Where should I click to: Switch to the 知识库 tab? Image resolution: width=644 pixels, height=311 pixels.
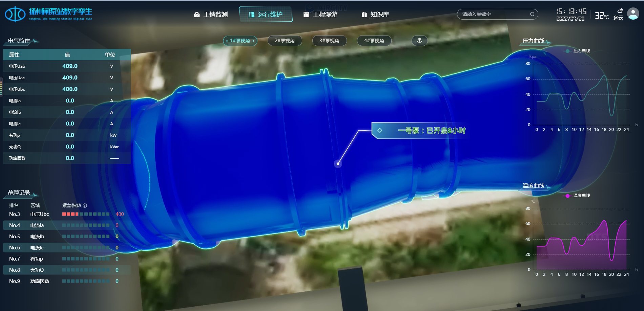click(x=375, y=15)
